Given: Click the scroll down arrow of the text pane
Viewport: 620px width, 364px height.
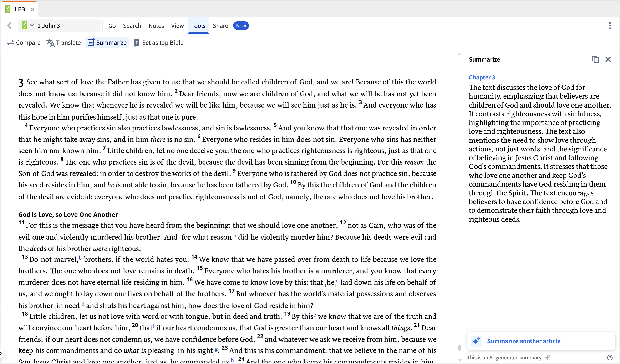Looking at the screenshot, I should click(x=459, y=360).
